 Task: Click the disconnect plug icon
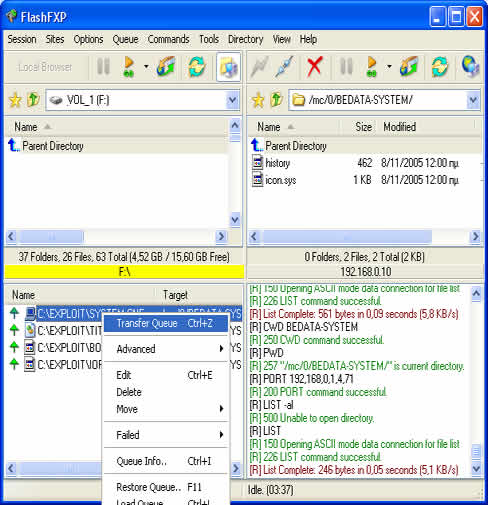point(284,66)
